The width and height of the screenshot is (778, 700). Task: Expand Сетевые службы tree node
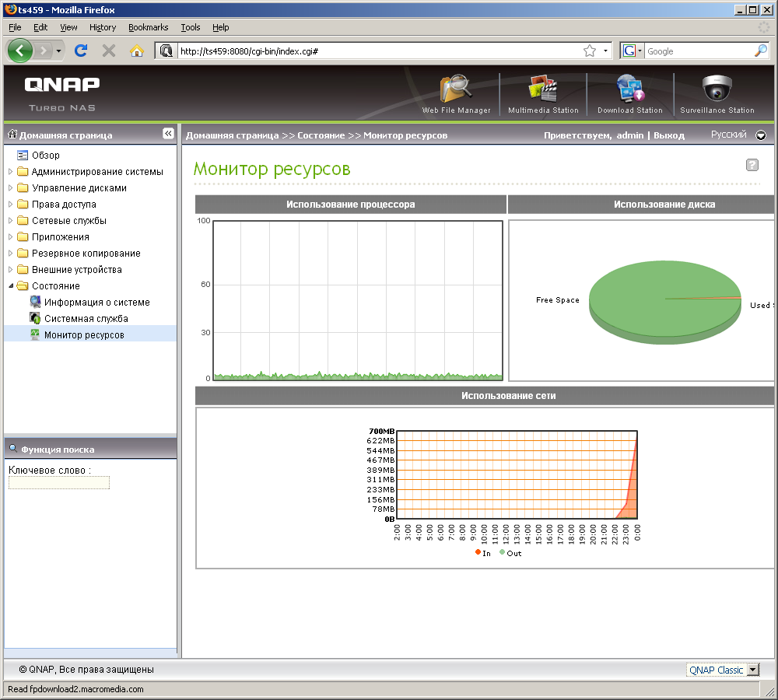pos(10,220)
